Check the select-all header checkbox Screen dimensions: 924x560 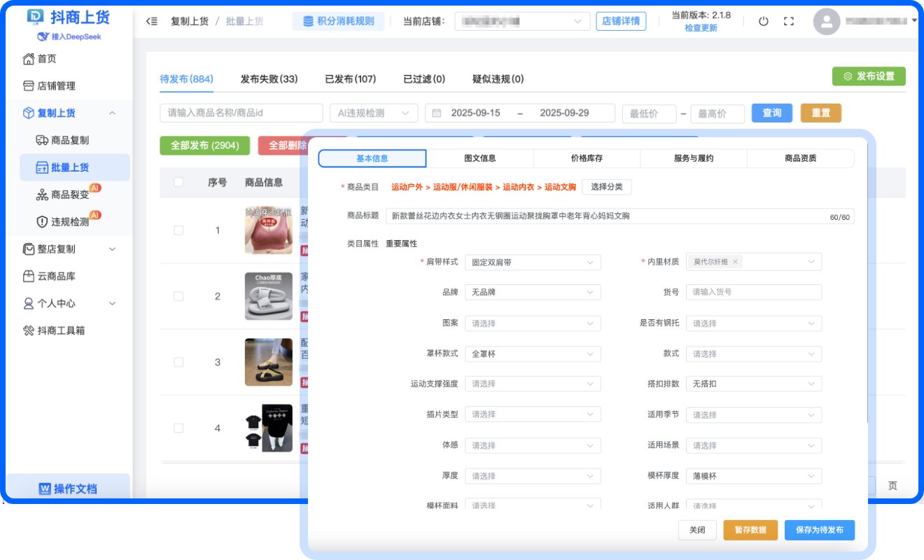(x=178, y=182)
